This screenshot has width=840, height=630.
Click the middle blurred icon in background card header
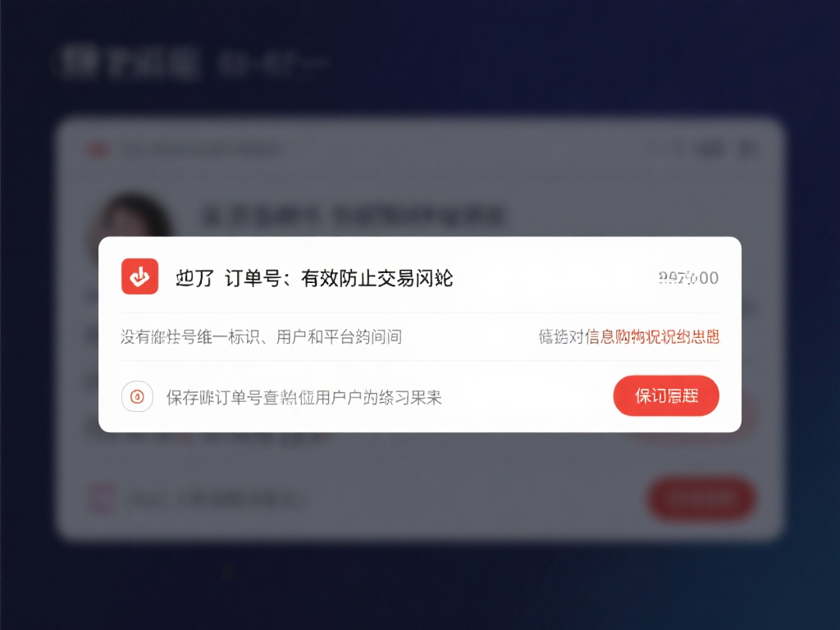click(x=710, y=149)
